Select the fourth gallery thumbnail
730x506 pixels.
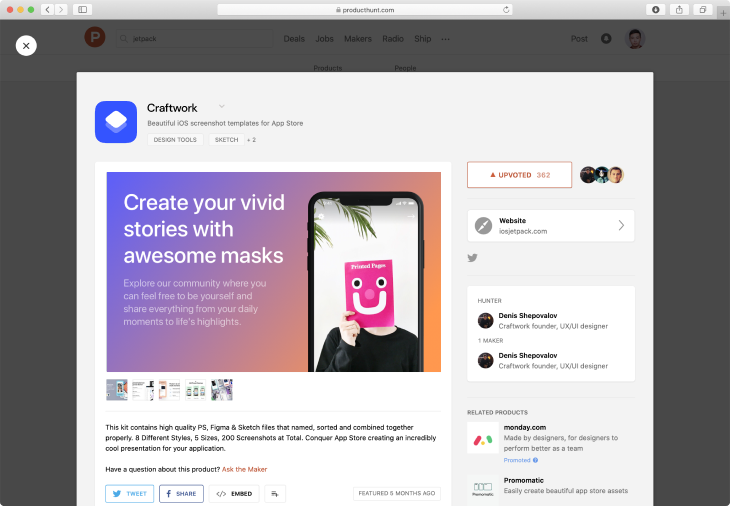click(196, 390)
